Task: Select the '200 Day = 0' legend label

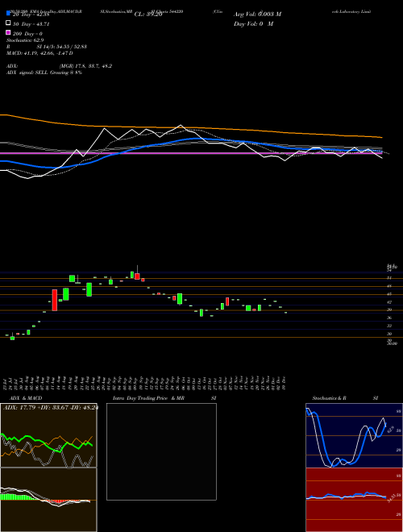Action: 27,34
